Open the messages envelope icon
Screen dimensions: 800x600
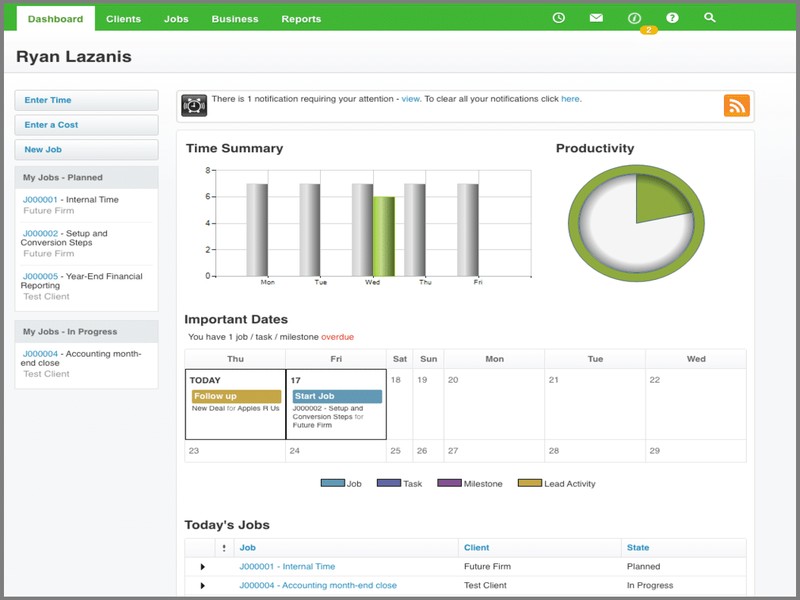pos(596,16)
